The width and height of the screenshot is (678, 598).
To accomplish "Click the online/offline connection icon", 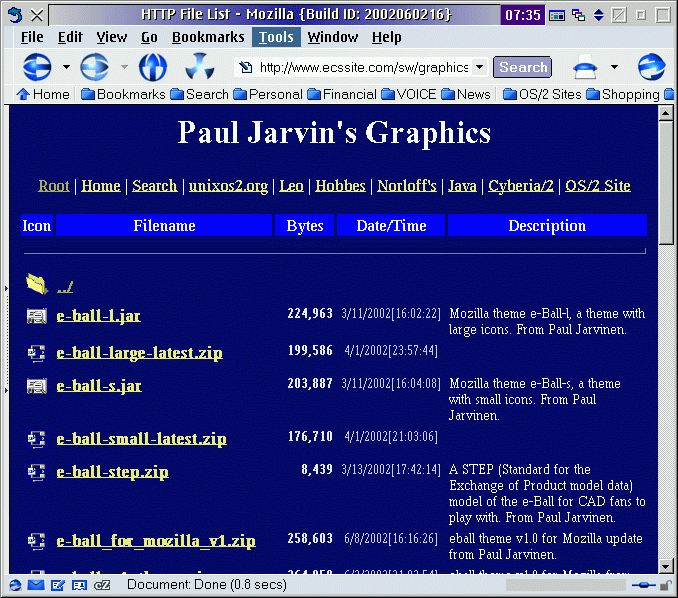I will pyautogui.click(x=643, y=585).
